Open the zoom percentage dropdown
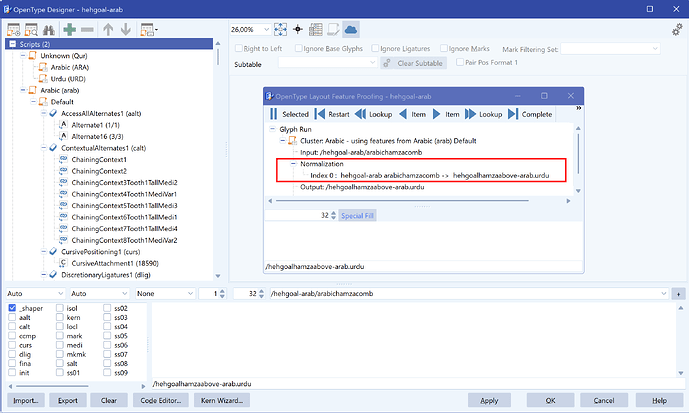689x413 pixels. tap(288, 29)
